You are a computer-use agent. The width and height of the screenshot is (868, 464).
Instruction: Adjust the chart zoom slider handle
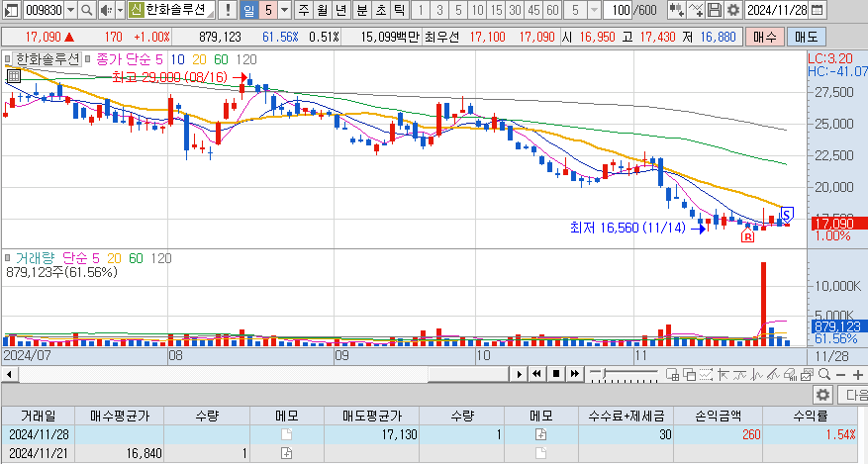(x=605, y=374)
